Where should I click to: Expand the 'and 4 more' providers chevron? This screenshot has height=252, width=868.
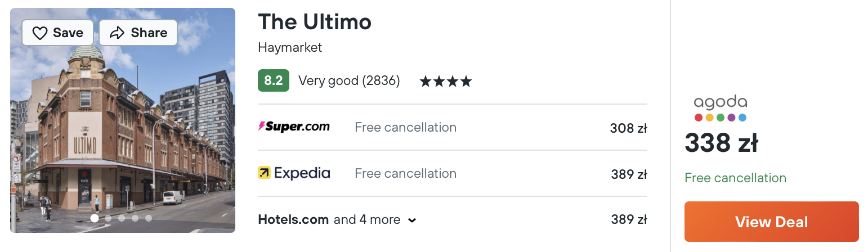tap(412, 220)
